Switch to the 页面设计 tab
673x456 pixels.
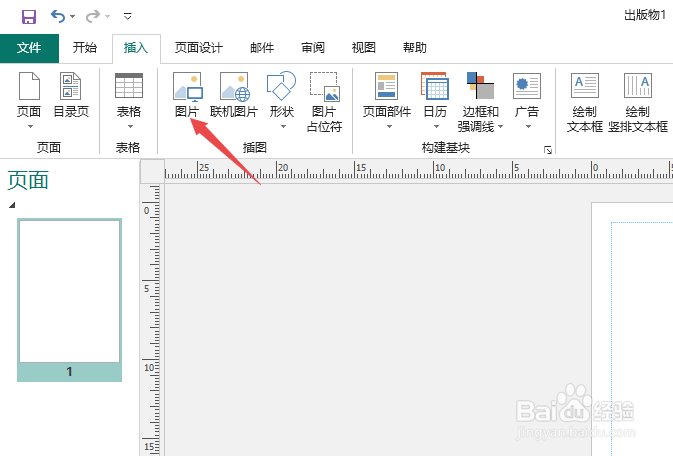[x=199, y=47]
